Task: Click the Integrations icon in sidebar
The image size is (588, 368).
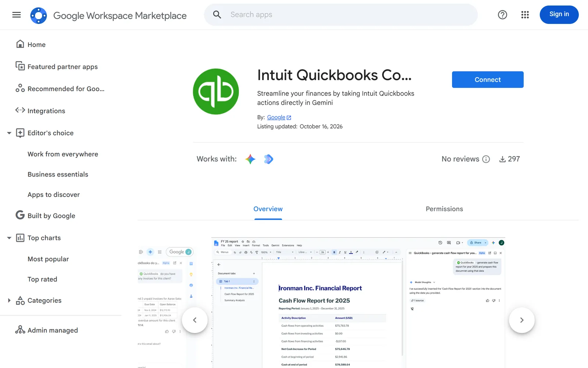Action: pos(20,110)
